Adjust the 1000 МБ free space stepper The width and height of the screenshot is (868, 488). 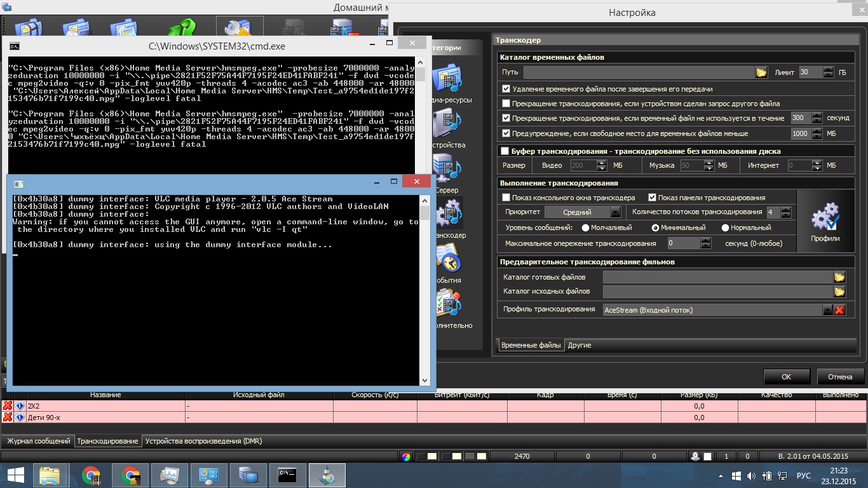tap(818, 133)
